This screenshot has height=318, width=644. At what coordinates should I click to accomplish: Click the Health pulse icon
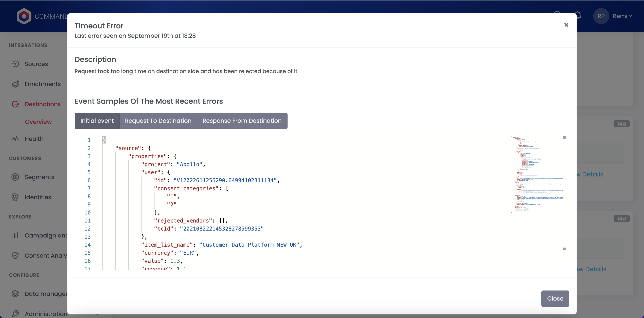pyautogui.click(x=15, y=138)
